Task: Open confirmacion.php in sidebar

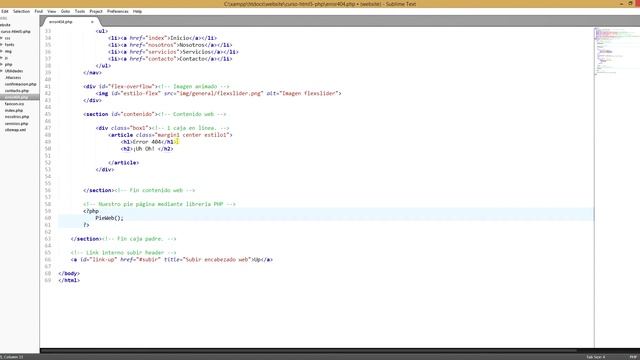Action: (x=20, y=84)
